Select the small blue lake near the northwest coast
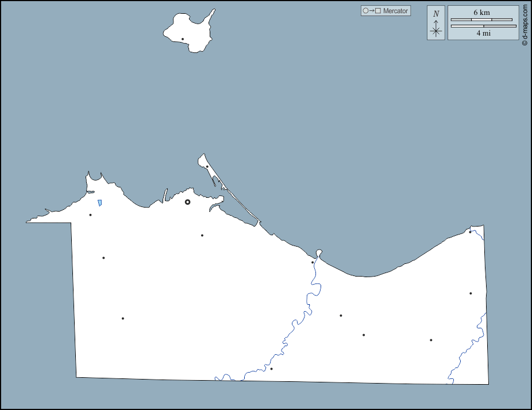 tap(100, 202)
